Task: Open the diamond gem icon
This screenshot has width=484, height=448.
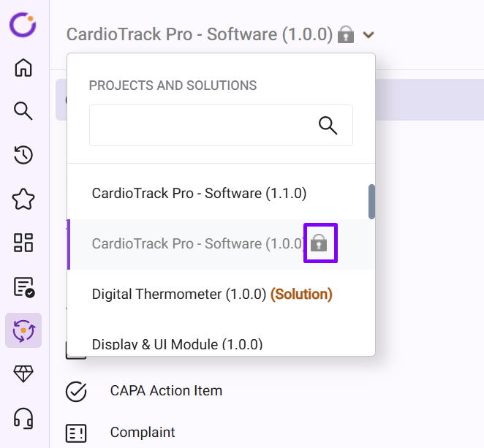Action: 23,374
